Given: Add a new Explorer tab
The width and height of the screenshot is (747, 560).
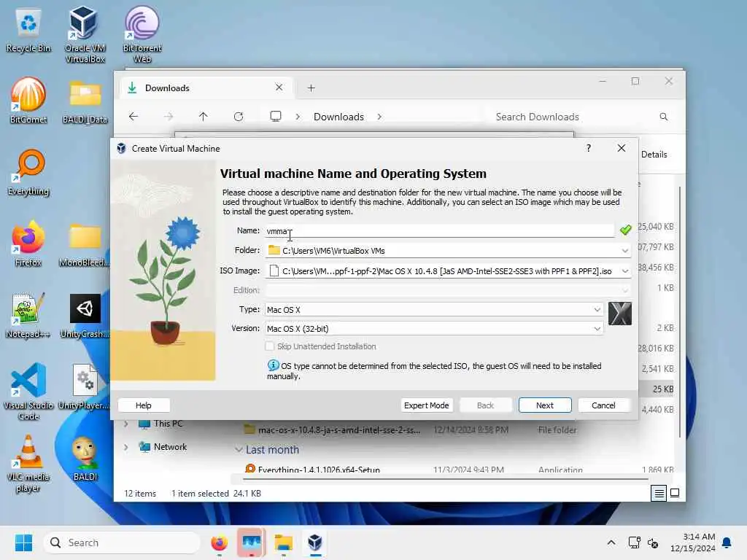Looking at the screenshot, I should click(311, 88).
